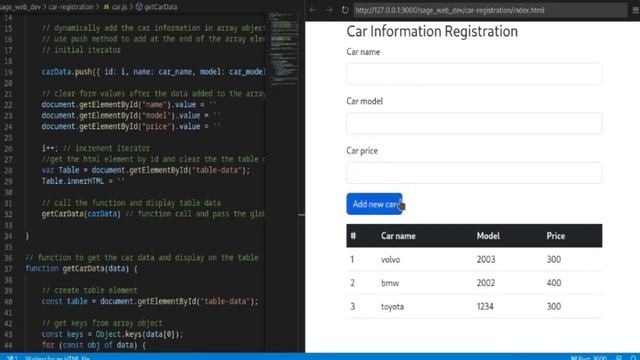The width and height of the screenshot is (640, 360).
Task: Click the Car Information Registration heading
Action: pyautogui.click(x=432, y=31)
